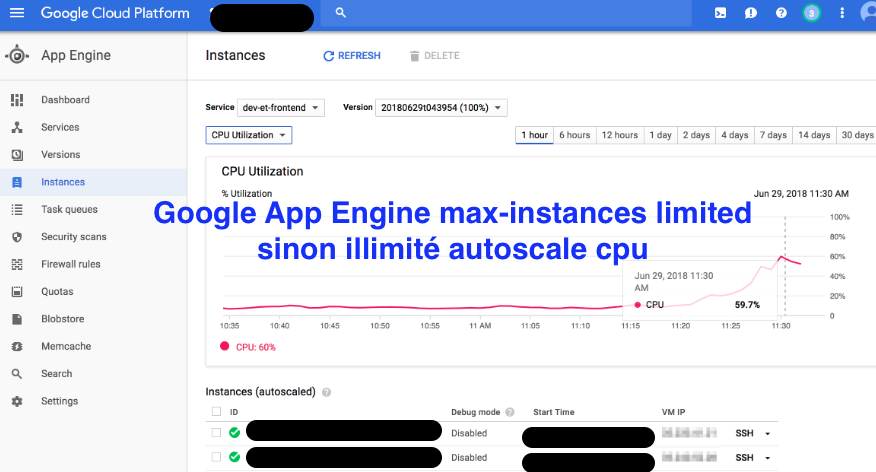Open the Service dev-et-frontend dropdown
The width and height of the screenshot is (876, 472).
[x=280, y=107]
